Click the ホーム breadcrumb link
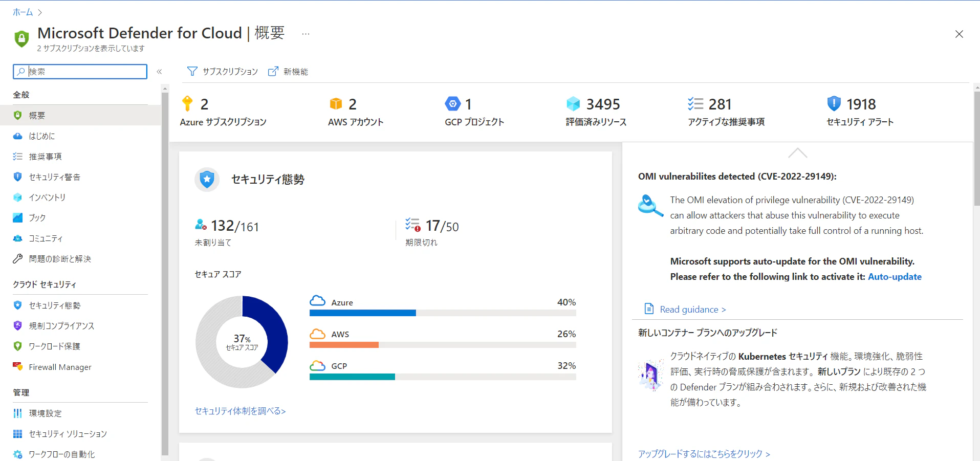Viewport: 980px width, 461px height. [23, 12]
